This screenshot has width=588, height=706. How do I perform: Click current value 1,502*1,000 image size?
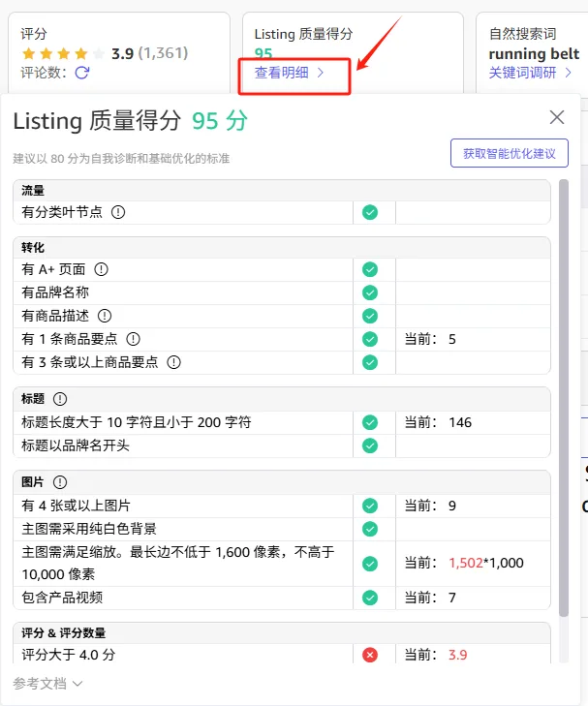(x=486, y=563)
